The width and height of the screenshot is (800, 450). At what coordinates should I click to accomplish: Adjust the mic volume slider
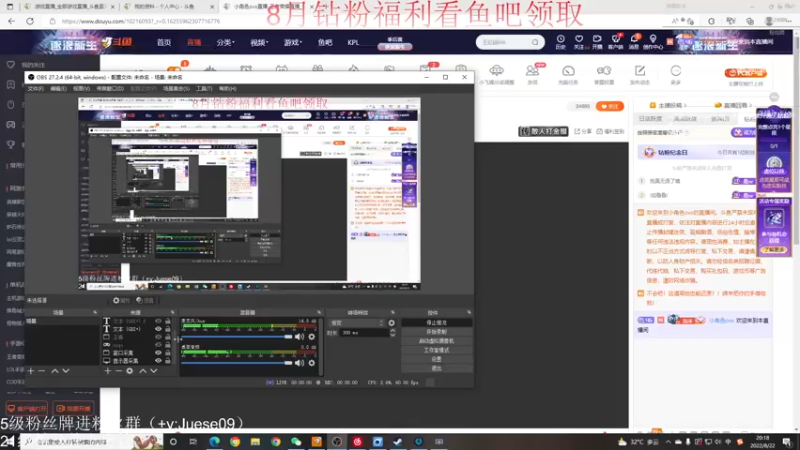(x=237, y=337)
